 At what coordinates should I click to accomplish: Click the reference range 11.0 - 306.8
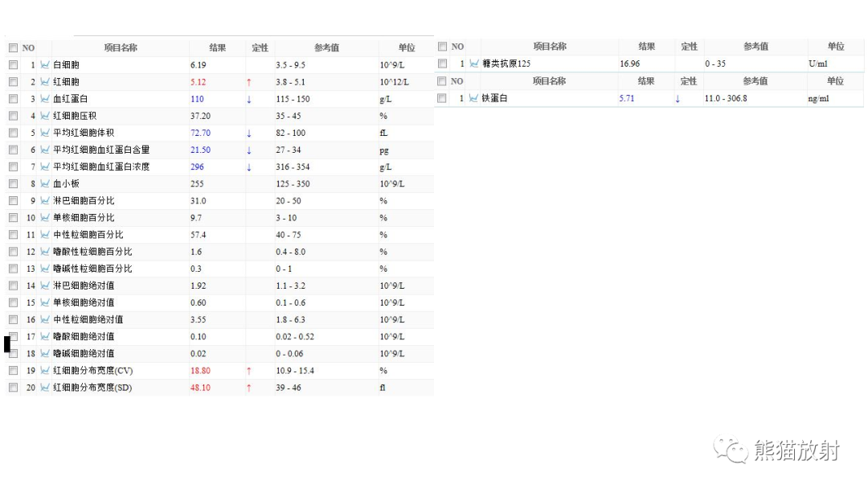click(x=726, y=98)
